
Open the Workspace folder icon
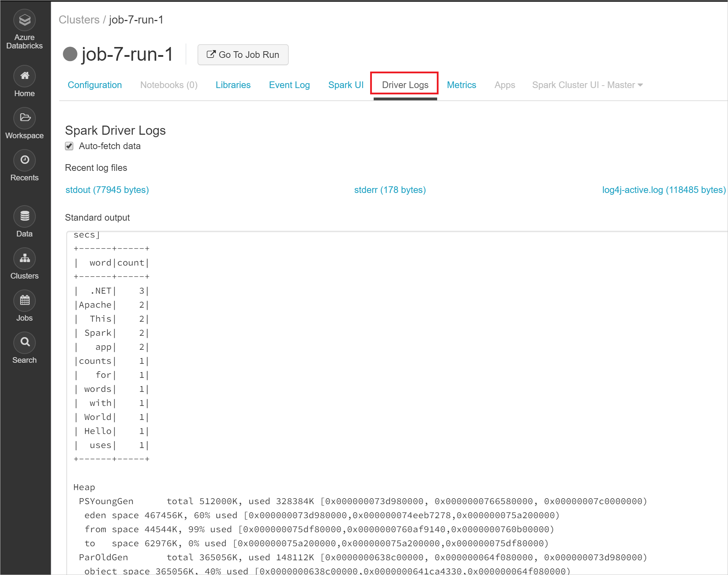coord(24,118)
